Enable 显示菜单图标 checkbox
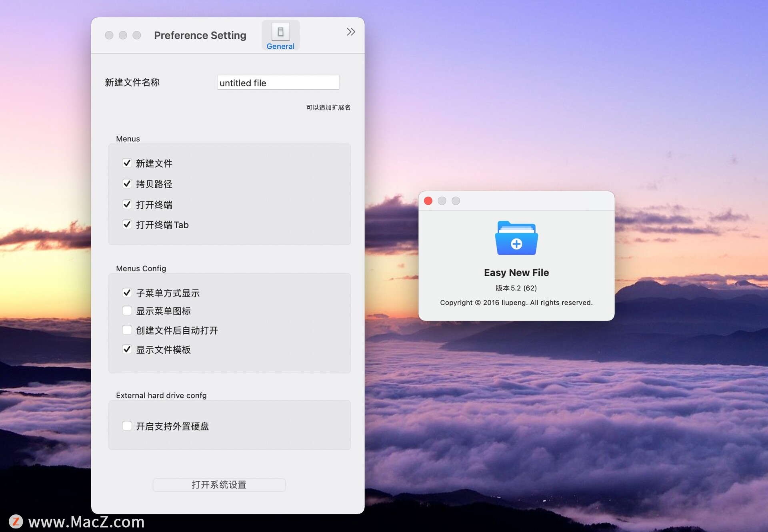This screenshot has width=768, height=532. point(127,311)
